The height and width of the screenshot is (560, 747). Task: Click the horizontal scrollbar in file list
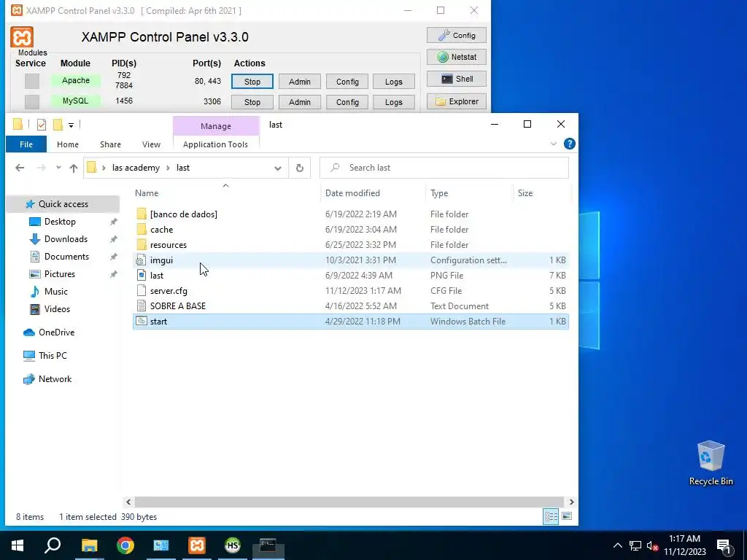click(x=349, y=502)
